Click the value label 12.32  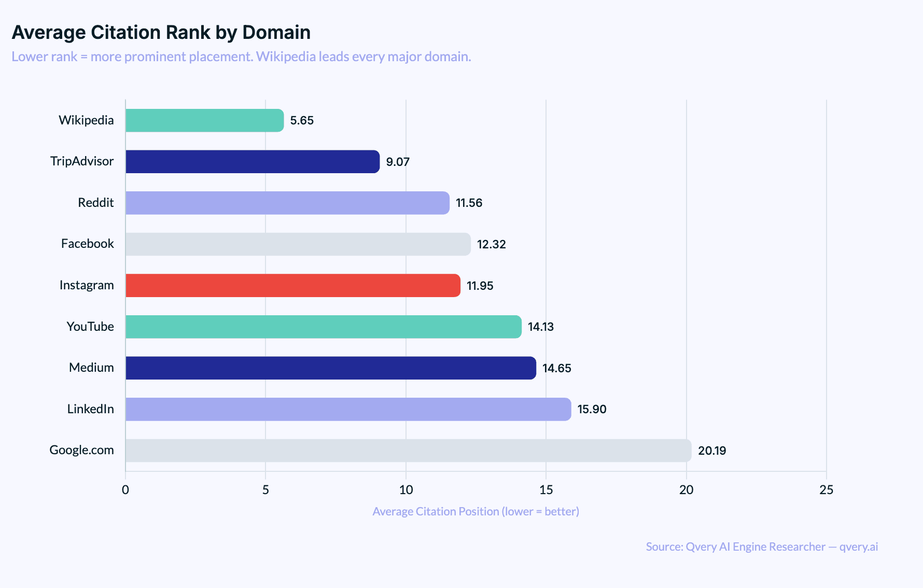[492, 244]
